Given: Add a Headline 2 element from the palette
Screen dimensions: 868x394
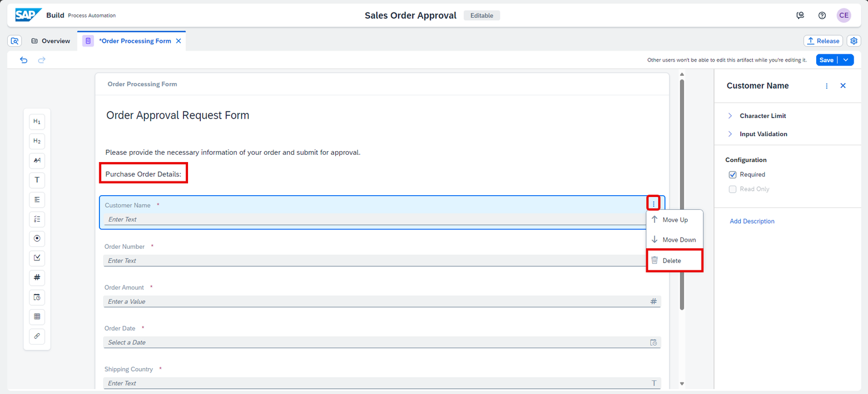Looking at the screenshot, I should point(37,141).
